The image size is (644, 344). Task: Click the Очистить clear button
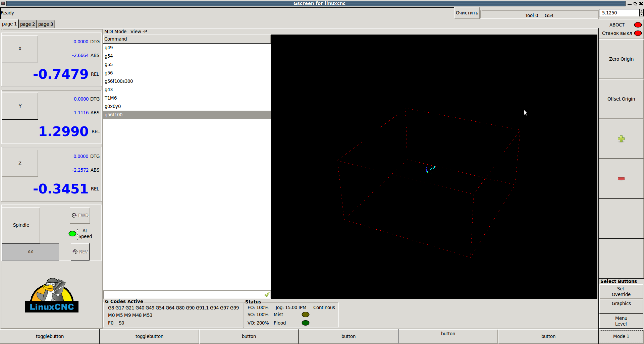(467, 13)
